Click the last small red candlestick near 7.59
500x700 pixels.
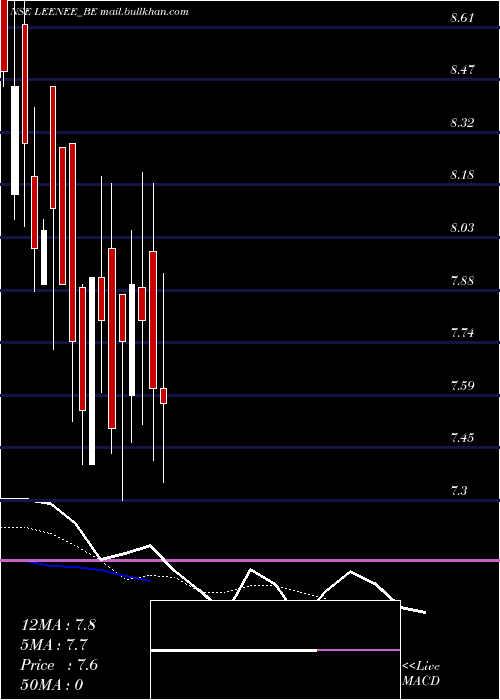pyautogui.click(x=163, y=396)
